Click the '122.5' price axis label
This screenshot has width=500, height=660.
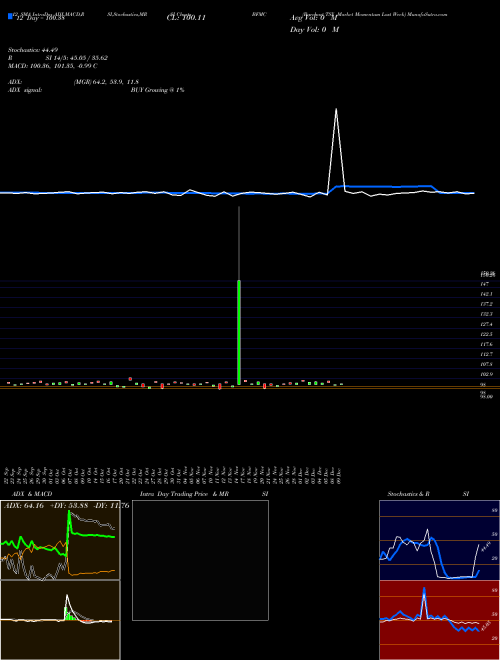487,335
